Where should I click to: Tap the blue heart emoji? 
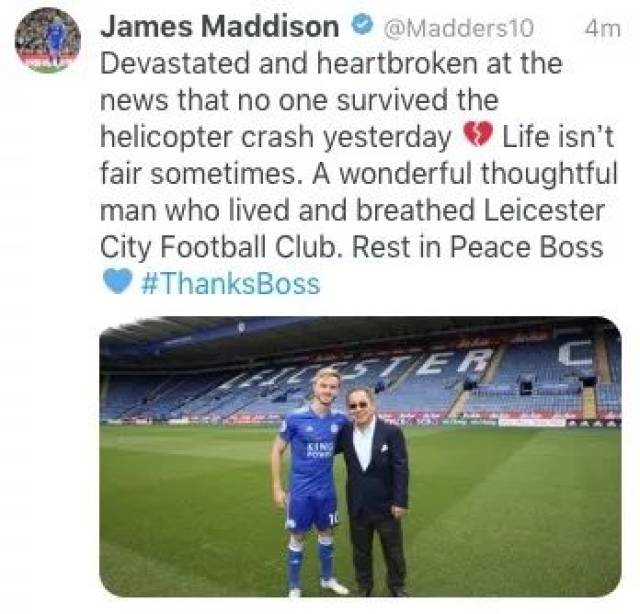click(118, 282)
